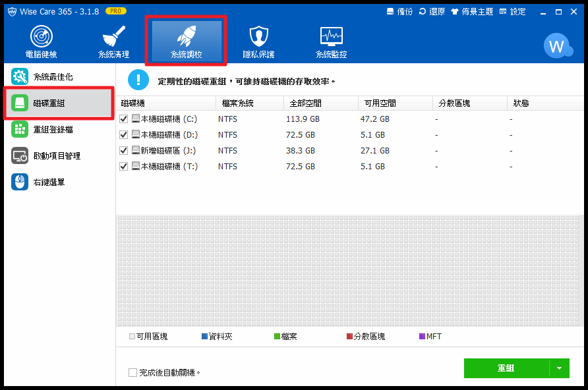Click 佈景主題 in the title bar
The height and width of the screenshot is (390, 588).
(473, 12)
